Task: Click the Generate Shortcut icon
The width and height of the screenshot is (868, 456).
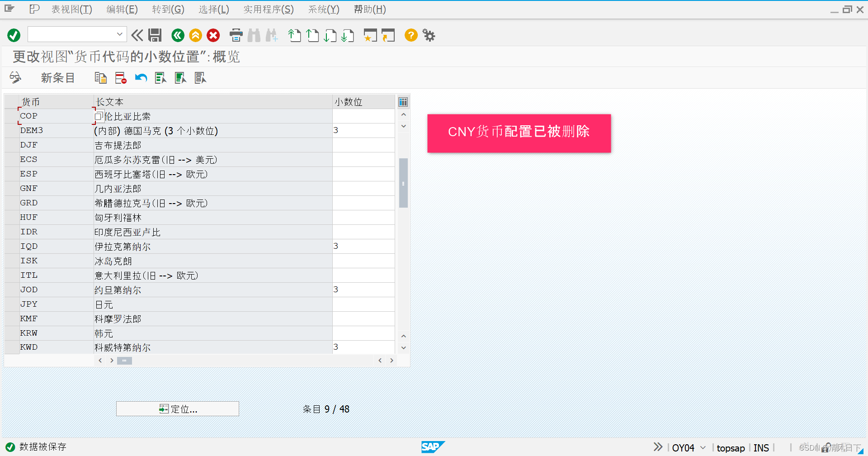Action: tap(388, 35)
